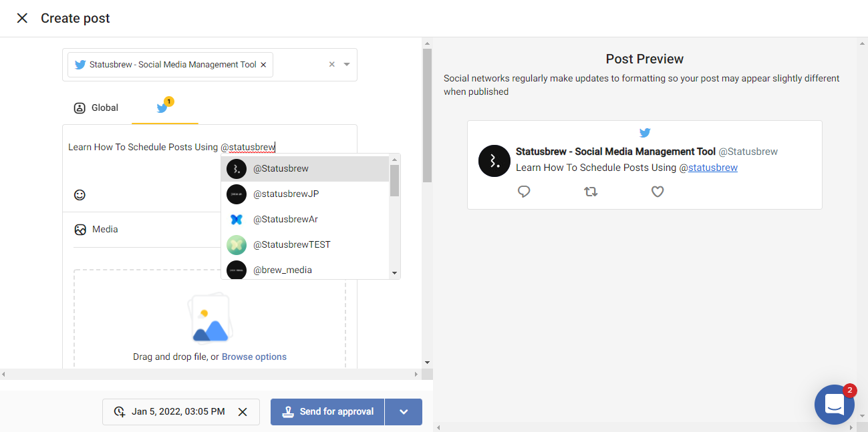Image resolution: width=868 pixels, height=432 pixels.
Task: Expand the profile selector dropdown arrow
Action: click(x=347, y=65)
